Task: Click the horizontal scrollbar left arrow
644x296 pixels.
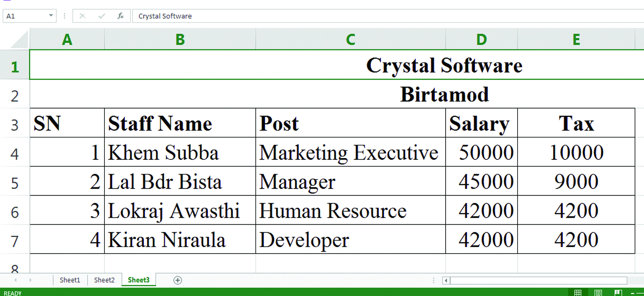Action: 446,280
